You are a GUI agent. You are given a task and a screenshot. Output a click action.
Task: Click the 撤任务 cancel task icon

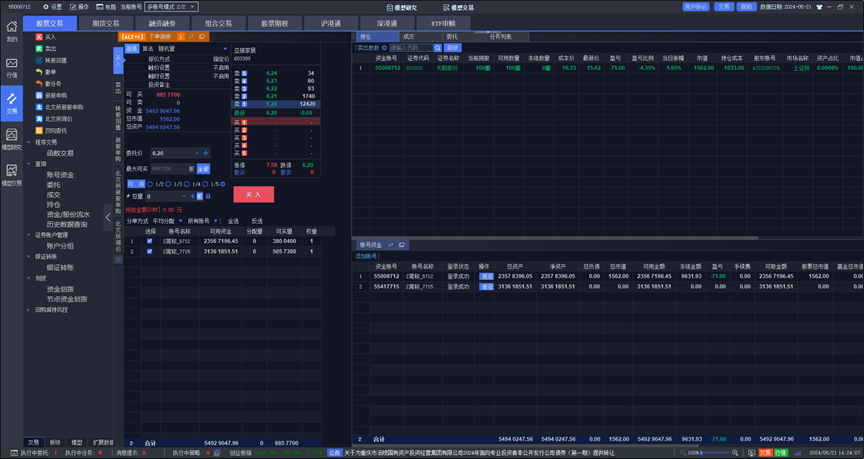[x=39, y=83]
